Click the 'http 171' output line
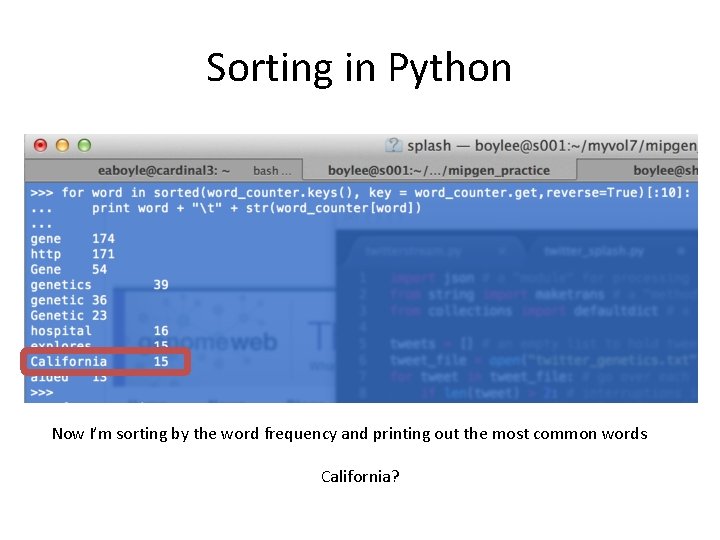This screenshot has width=720, height=540. coord(73,254)
